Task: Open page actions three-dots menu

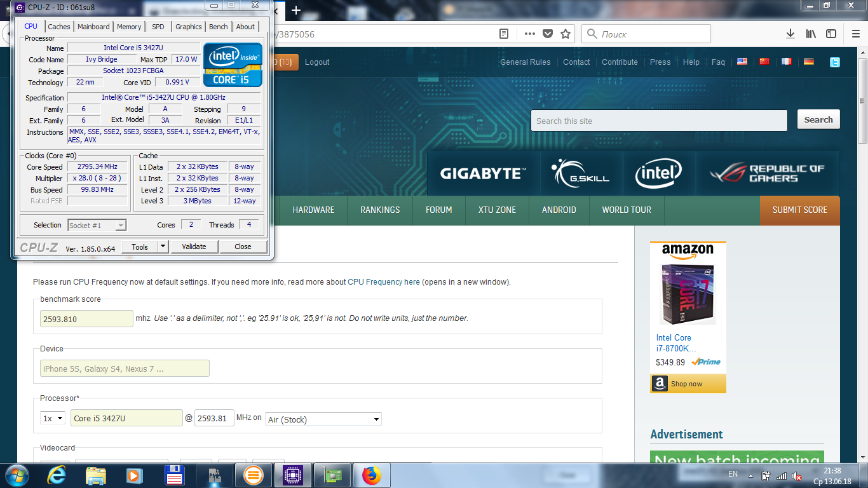Action: [x=530, y=34]
